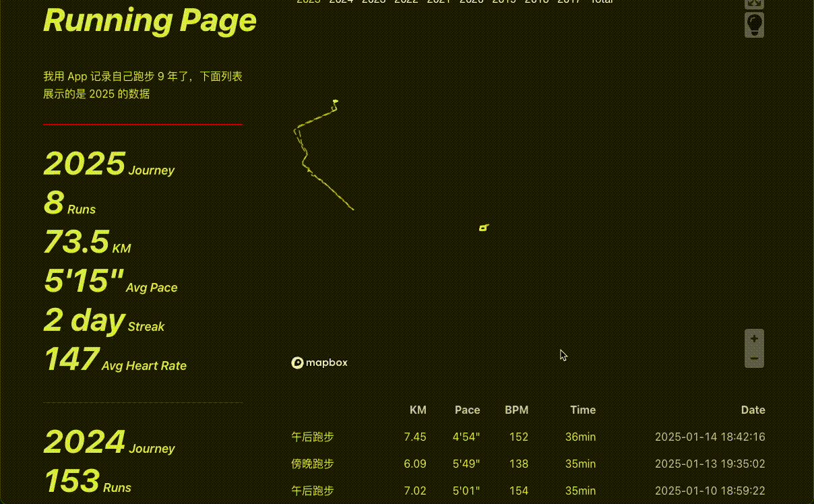The height and width of the screenshot is (504, 814).
Task: Select the run dated 2025-01-14 18:42:16
Action: tap(710, 437)
